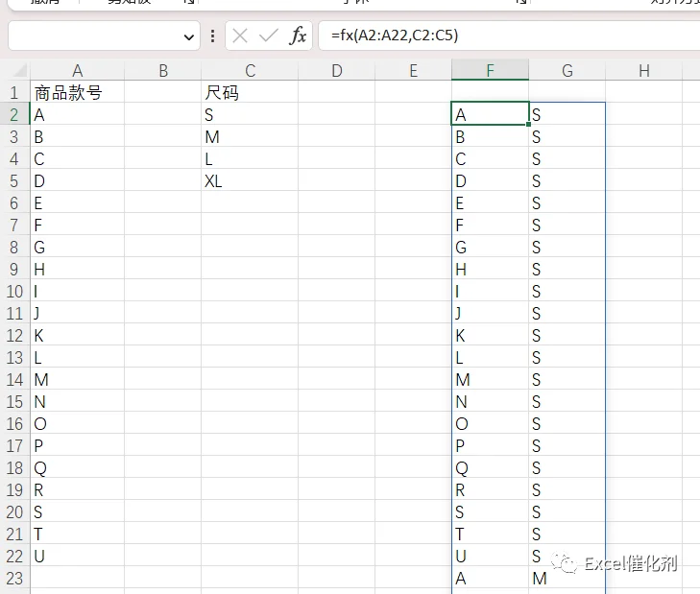
Task: Select row 23 header
Action: (x=14, y=579)
